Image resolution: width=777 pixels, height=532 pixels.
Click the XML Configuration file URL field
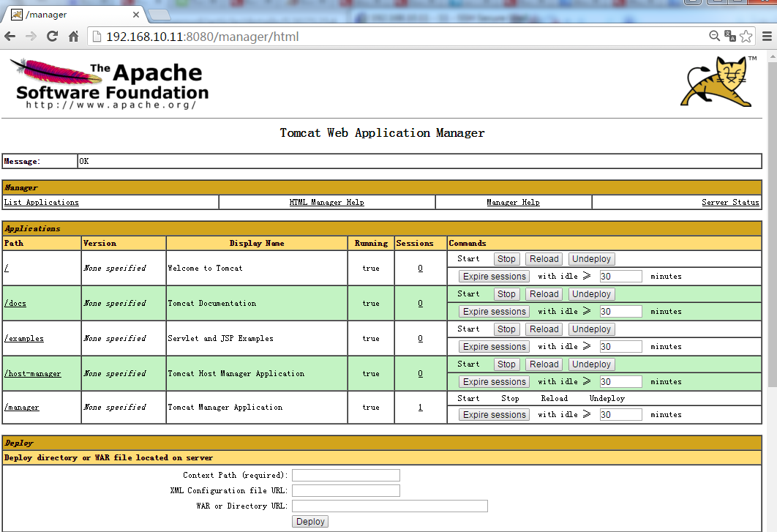[346, 491]
